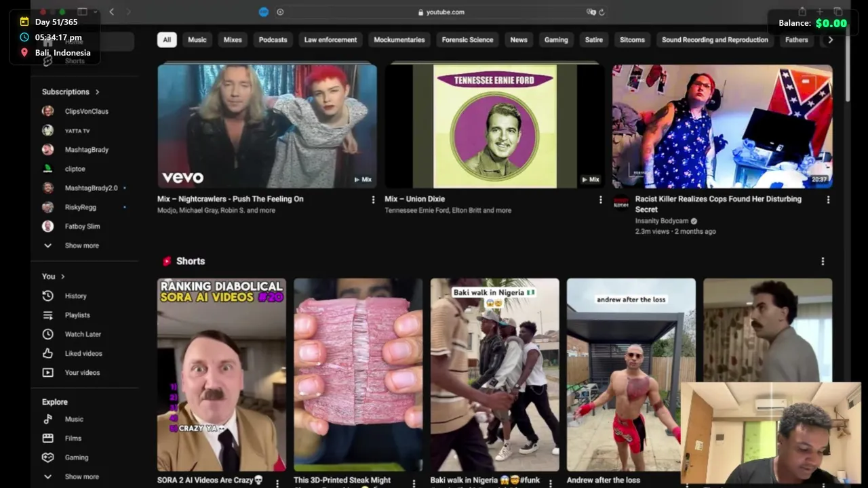The width and height of the screenshot is (868, 488).
Task: Open options for Baki walk short
Action: pos(550,483)
